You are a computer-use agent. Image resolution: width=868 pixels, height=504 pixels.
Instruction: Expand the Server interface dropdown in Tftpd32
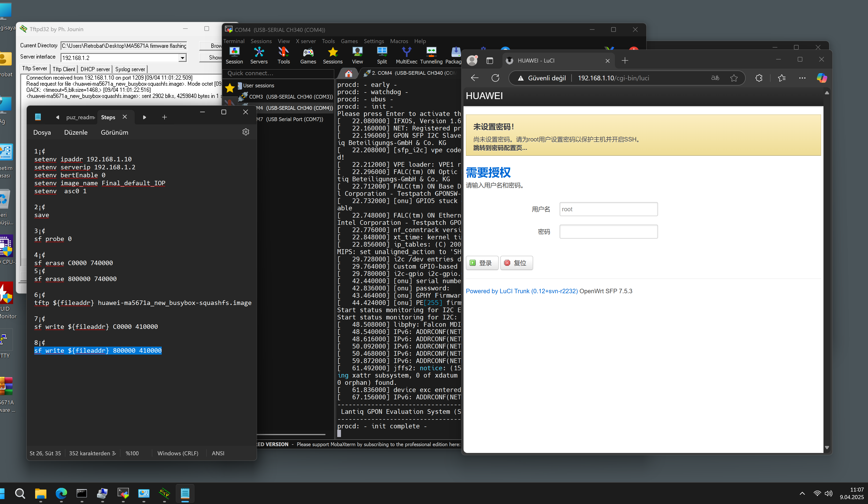[x=182, y=58]
